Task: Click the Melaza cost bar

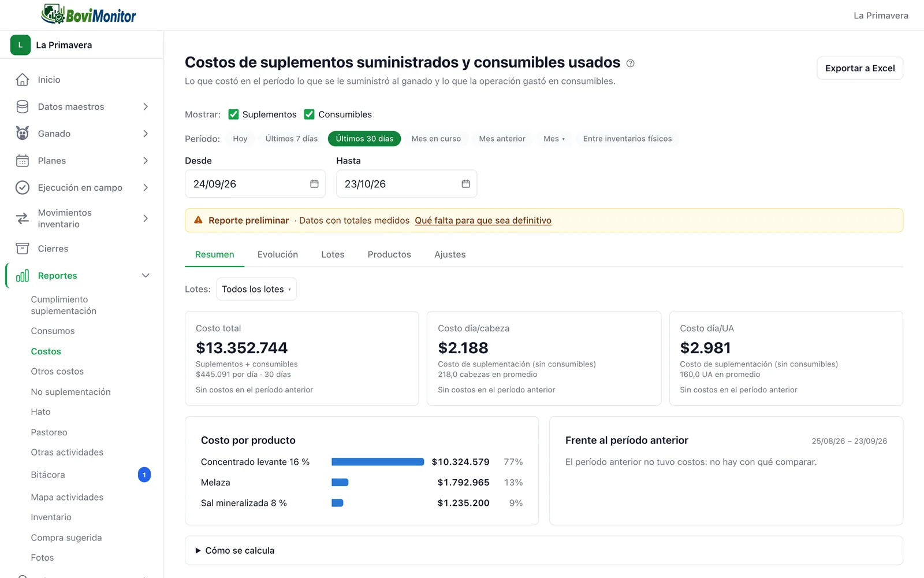Action: [x=340, y=482]
